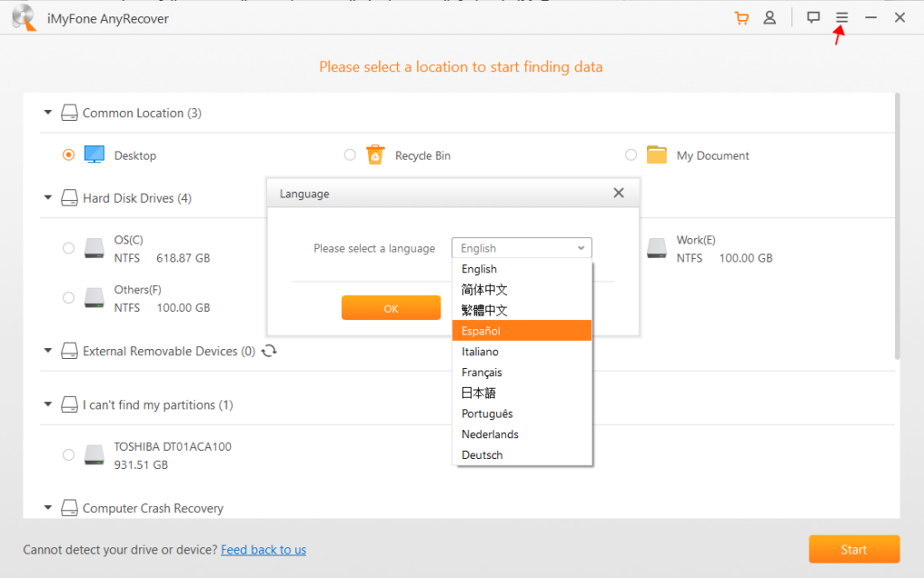The height and width of the screenshot is (578, 924).
Task: Open the feedback chat bubble icon
Action: (813, 18)
